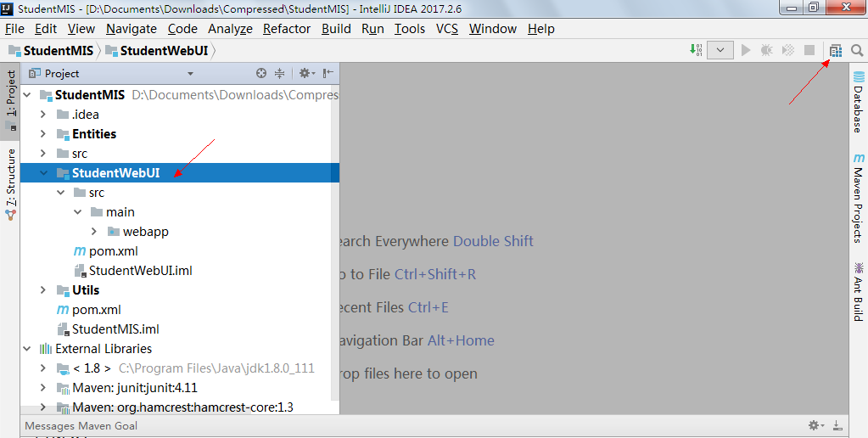
Task: Open the Project Structure icon in toolbar
Action: 836,51
